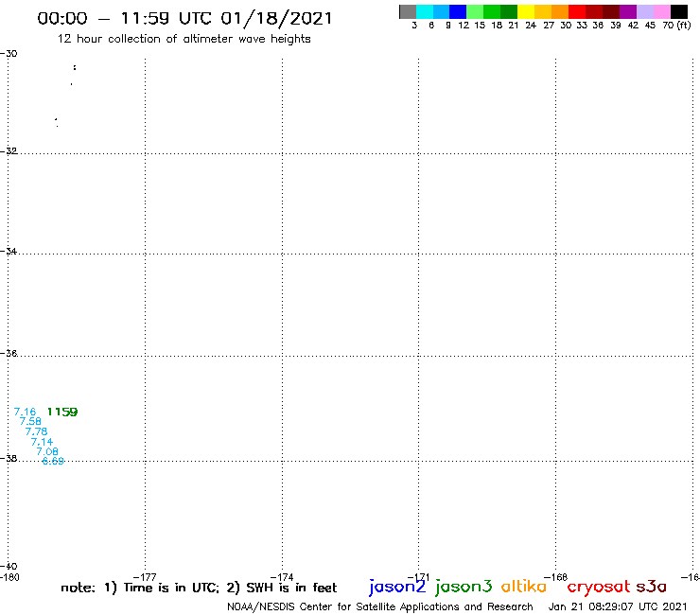Click the Jan 21 08:29:07 UTC timestamp
This screenshot has width=700, height=615.
(618, 606)
